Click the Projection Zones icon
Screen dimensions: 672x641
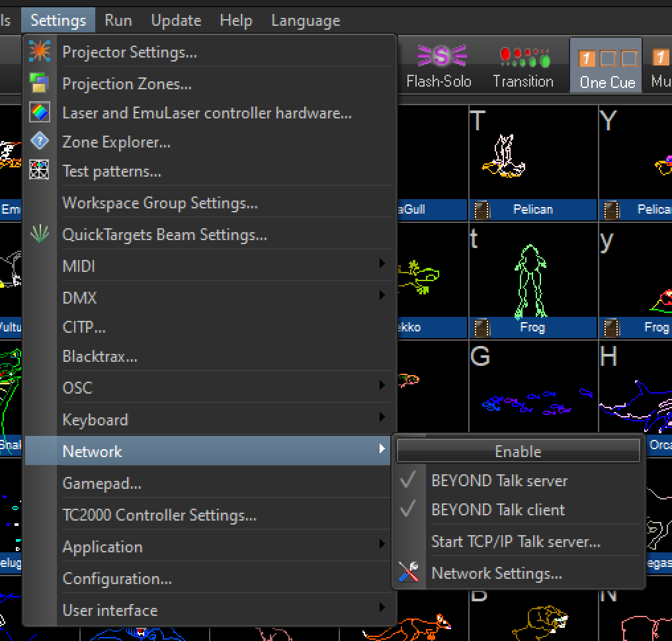point(40,83)
